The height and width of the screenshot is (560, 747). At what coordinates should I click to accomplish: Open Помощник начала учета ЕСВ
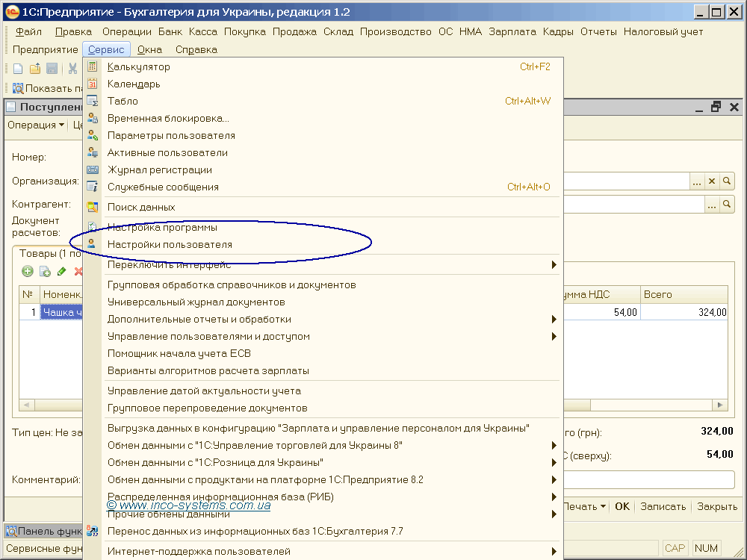click(x=323, y=353)
